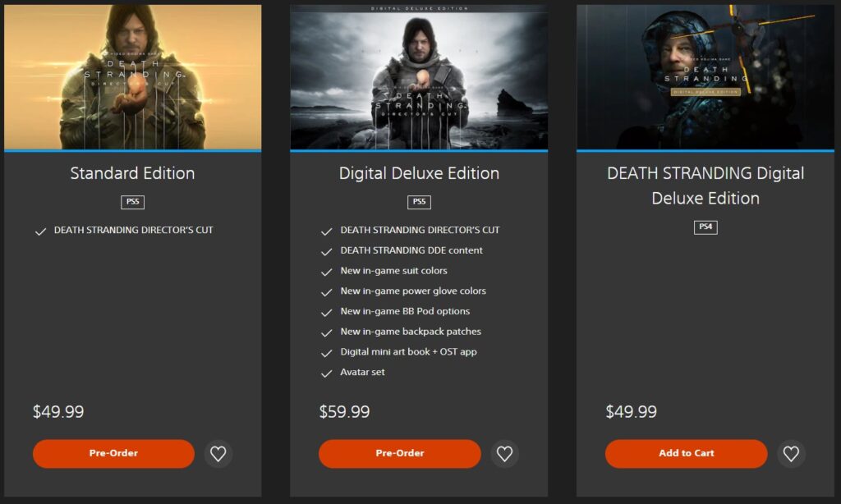This screenshot has width=841, height=504.
Task: Select the PS4 platform badge
Action: pyautogui.click(x=705, y=227)
